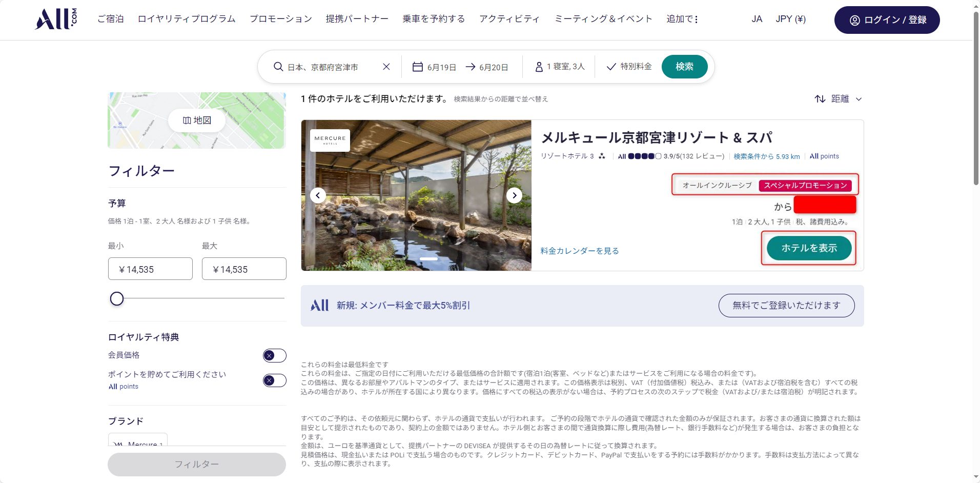This screenshot has width=980, height=483.
Task: Click the オールインクルーシブ tag
Action: [x=717, y=185]
